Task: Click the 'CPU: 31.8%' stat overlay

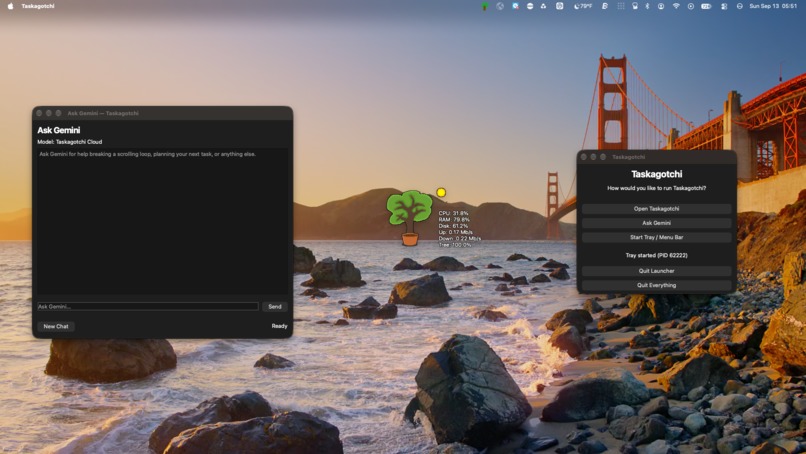Action: coord(453,213)
